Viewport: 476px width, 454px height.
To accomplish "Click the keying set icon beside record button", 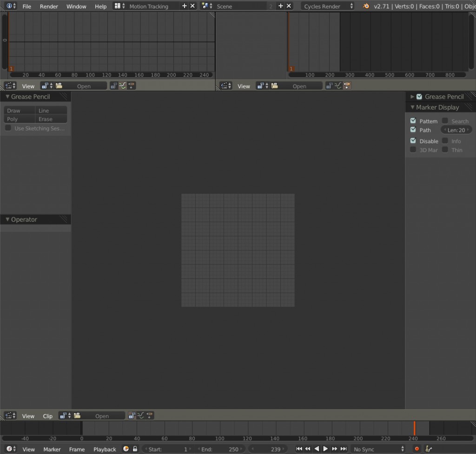I will click(428, 448).
